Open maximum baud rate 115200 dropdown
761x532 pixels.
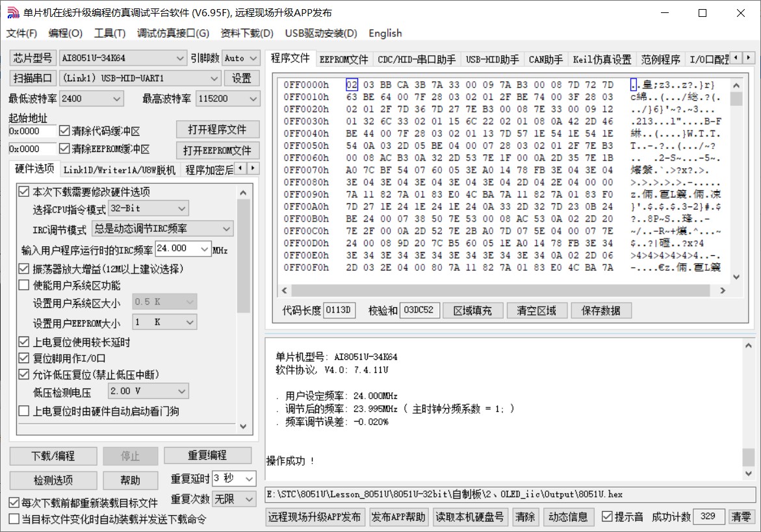227,99
